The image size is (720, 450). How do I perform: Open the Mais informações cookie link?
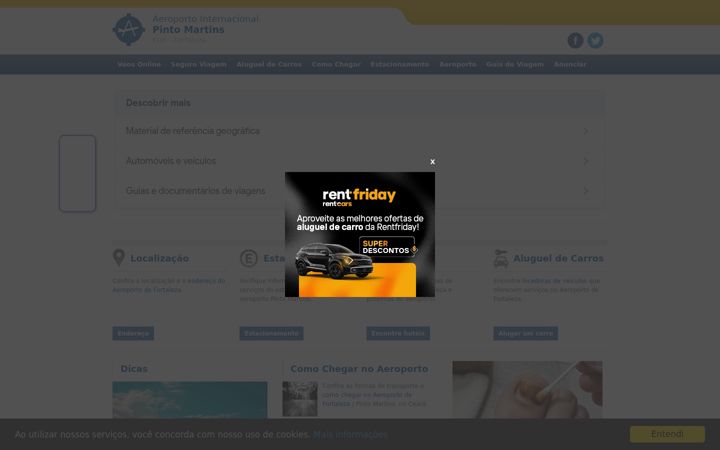350,434
